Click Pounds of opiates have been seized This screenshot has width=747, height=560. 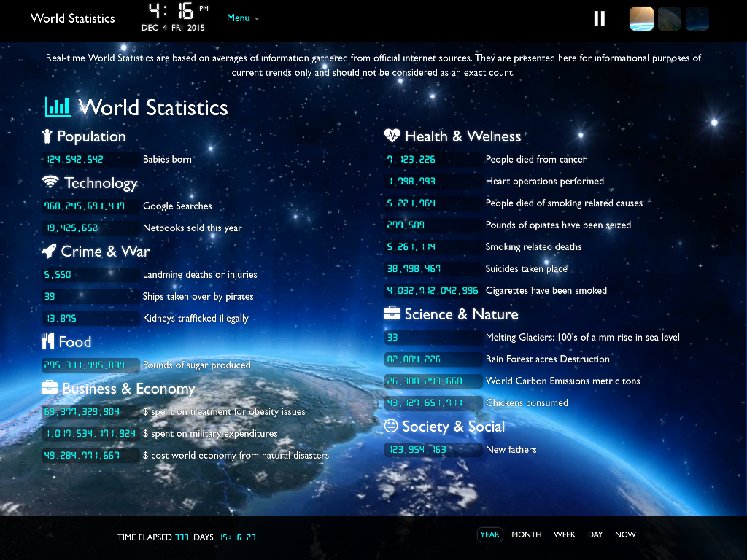pos(558,225)
